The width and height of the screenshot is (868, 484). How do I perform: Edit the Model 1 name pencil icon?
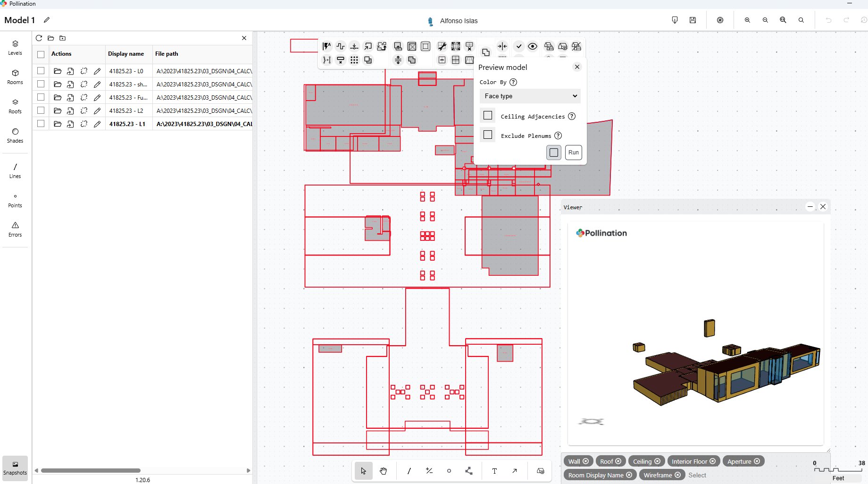(x=47, y=20)
